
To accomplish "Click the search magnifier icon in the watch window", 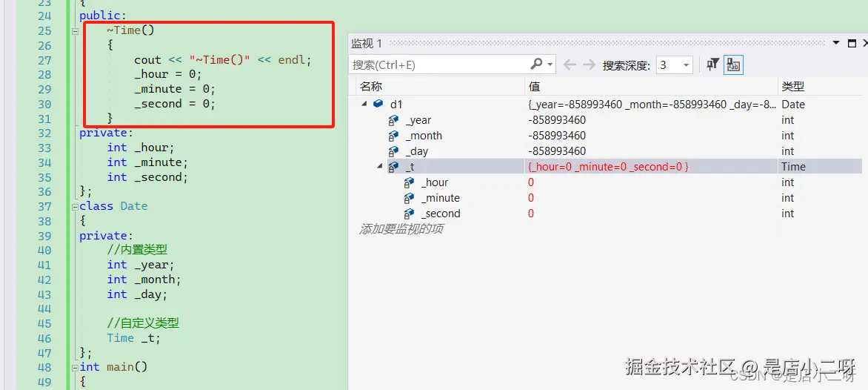I will click(x=536, y=65).
